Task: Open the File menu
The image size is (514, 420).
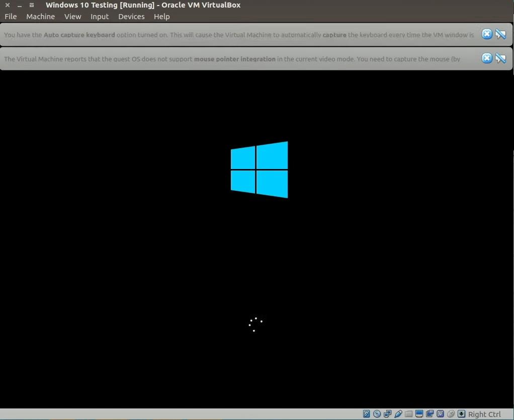Action: [11, 17]
